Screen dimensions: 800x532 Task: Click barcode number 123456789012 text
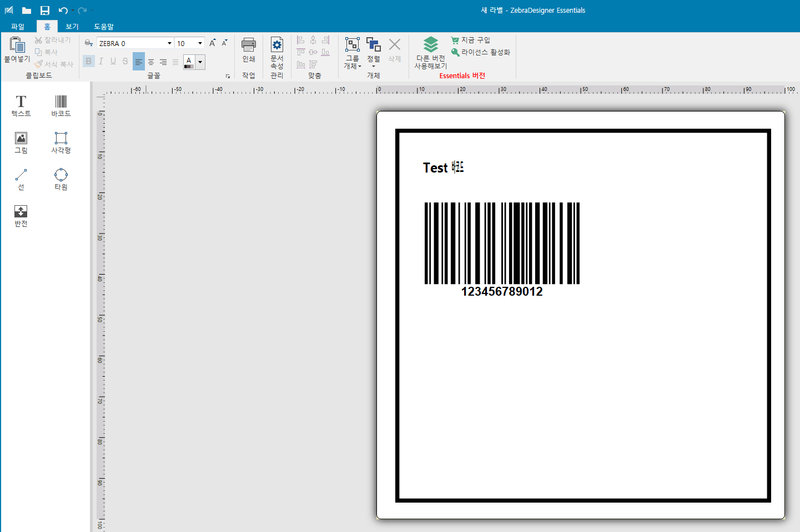coord(502,292)
